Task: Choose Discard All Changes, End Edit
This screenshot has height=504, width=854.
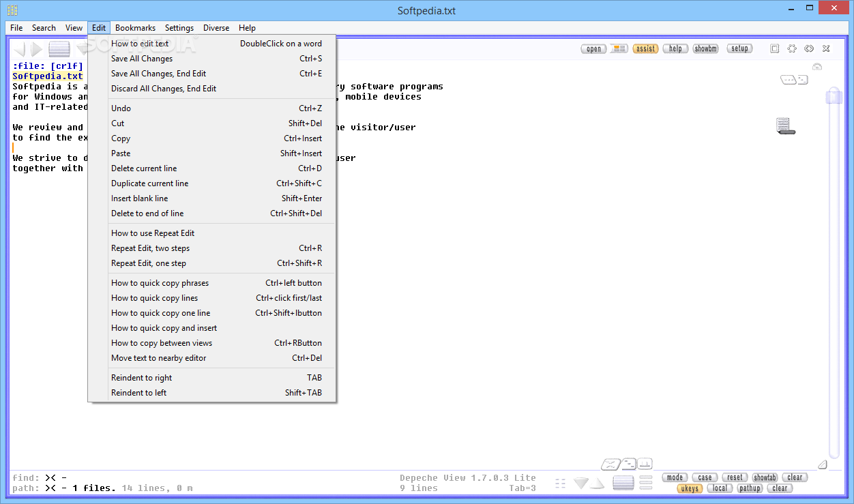Action: click(x=212, y=89)
